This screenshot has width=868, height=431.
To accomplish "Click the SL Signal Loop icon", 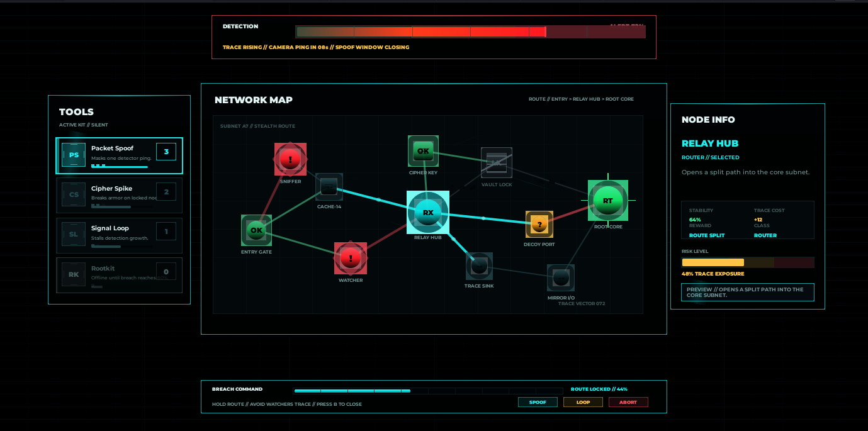I will click(x=74, y=235).
